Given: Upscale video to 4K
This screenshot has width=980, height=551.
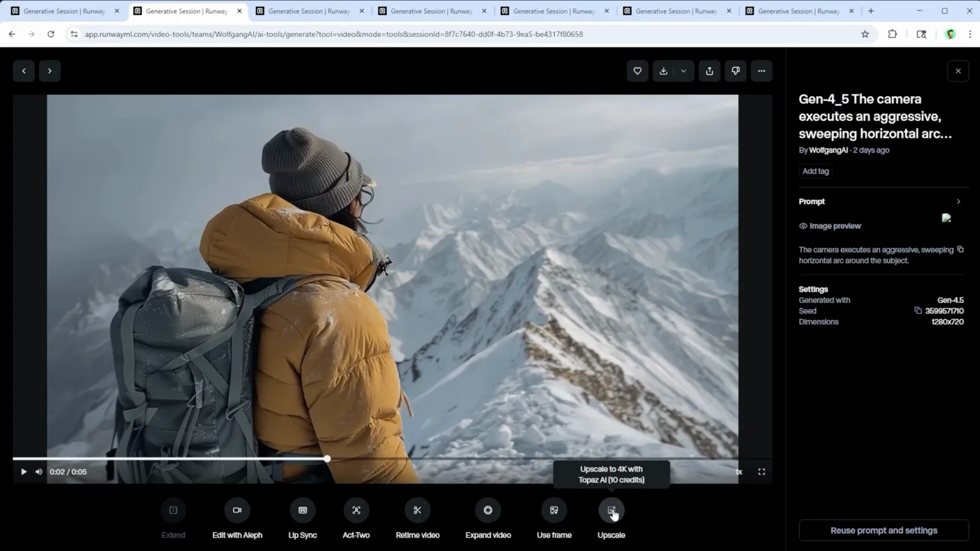Looking at the screenshot, I should [611, 519].
